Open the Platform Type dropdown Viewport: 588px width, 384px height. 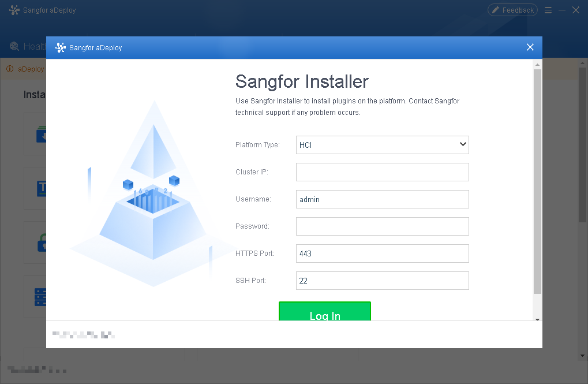click(x=382, y=145)
